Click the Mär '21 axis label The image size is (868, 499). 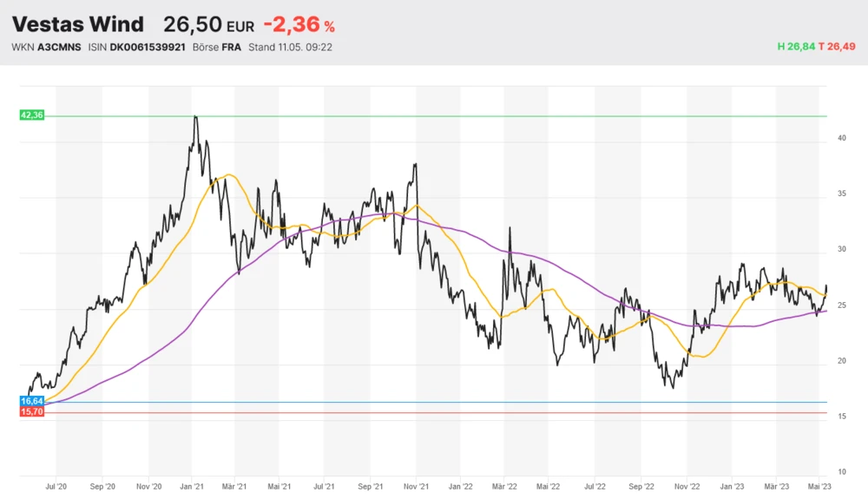click(x=234, y=486)
